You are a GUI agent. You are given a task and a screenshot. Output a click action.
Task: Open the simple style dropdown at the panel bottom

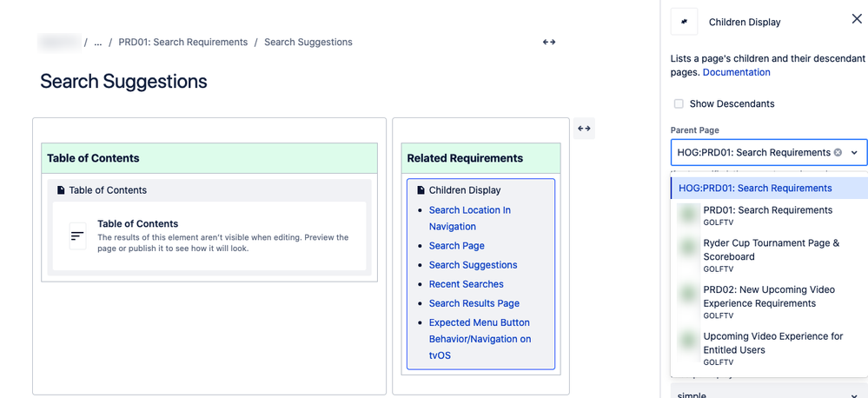(769, 391)
